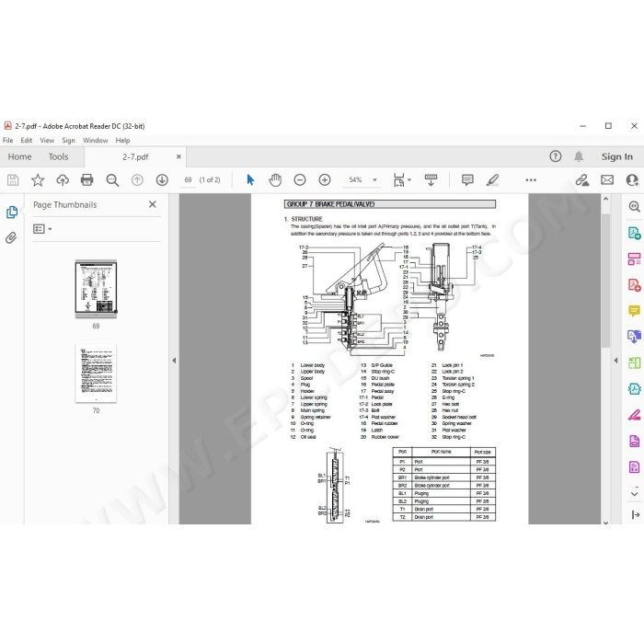Image resolution: width=644 pixels, height=644 pixels.
Task: Open the Attachments paperclip panel
Action: point(11,237)
